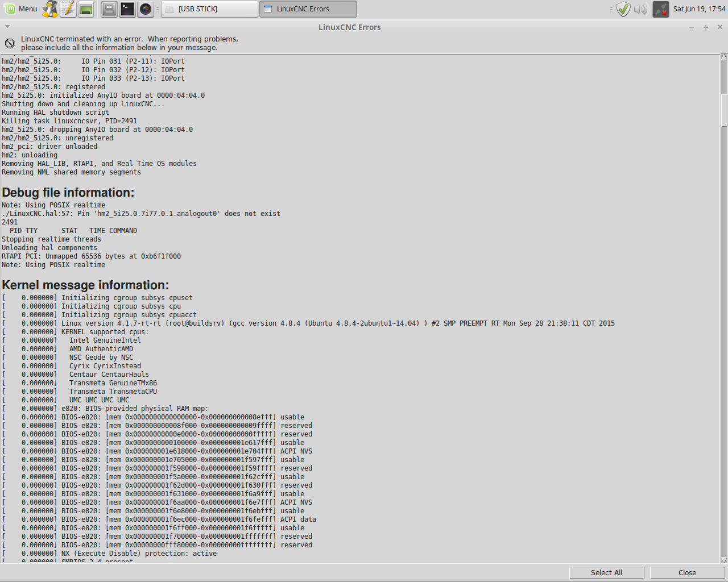Click 'Killing task linuxcncsvr, PID=2491' line
Viewport: 728px width, 582px height.
click(x=69, y=121)
